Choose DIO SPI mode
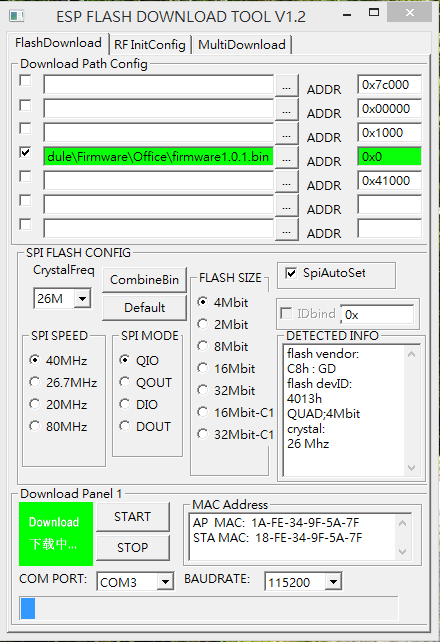 (124, 405)
